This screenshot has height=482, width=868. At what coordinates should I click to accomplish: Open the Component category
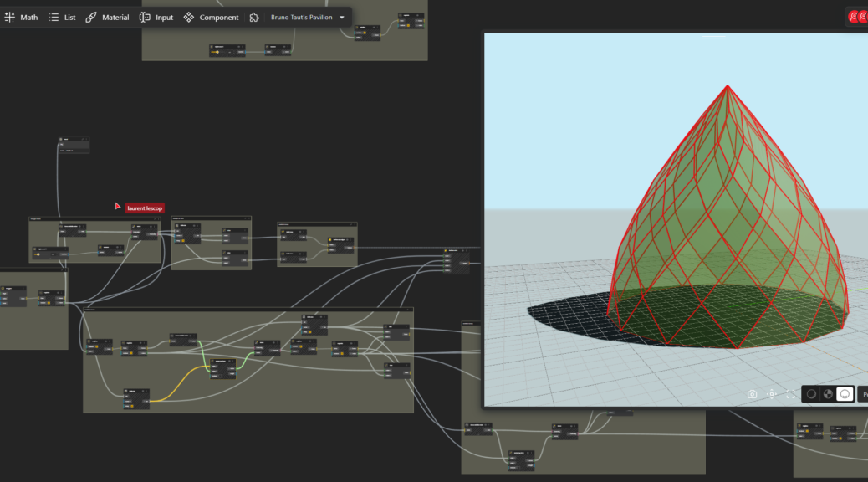coord(212,17)
